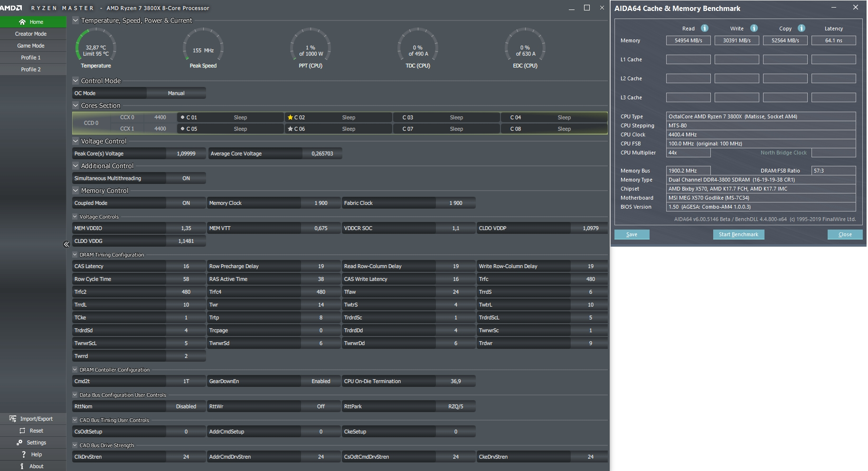Click the Row Cycle Time value field

tap(186, 279)
